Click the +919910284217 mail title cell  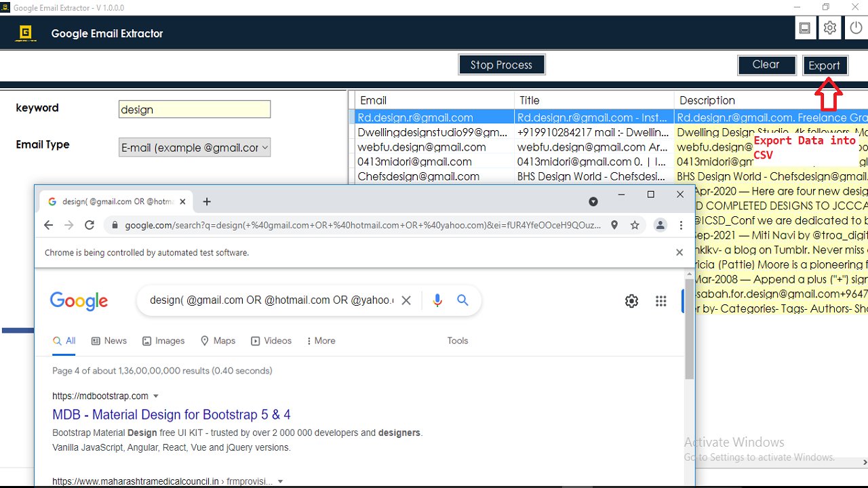tap(594, 132)
